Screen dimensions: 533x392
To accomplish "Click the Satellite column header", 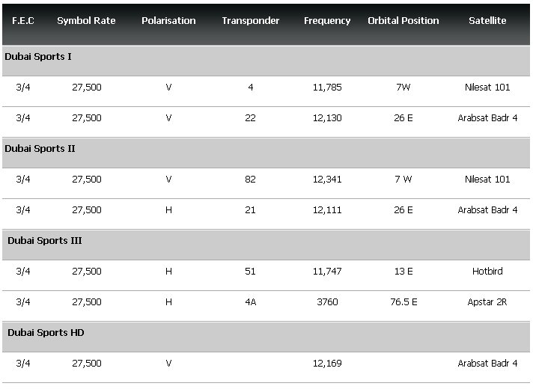I will (x=487, y=21).
